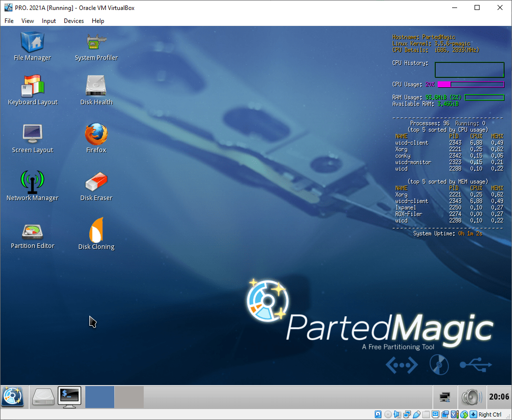This screenshot has width=512, height=420.
Task: Open the Disk Health utility
Action: 96,90
